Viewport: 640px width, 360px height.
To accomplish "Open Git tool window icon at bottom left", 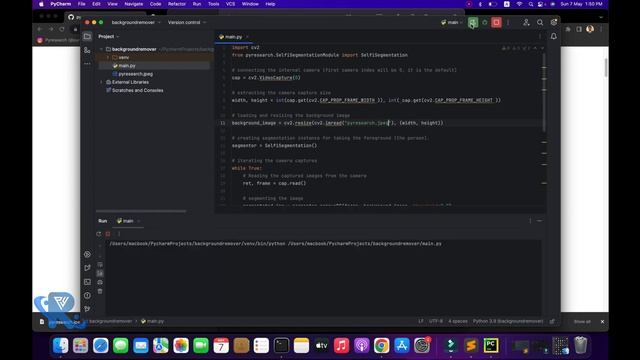I will tap(87, 309).
